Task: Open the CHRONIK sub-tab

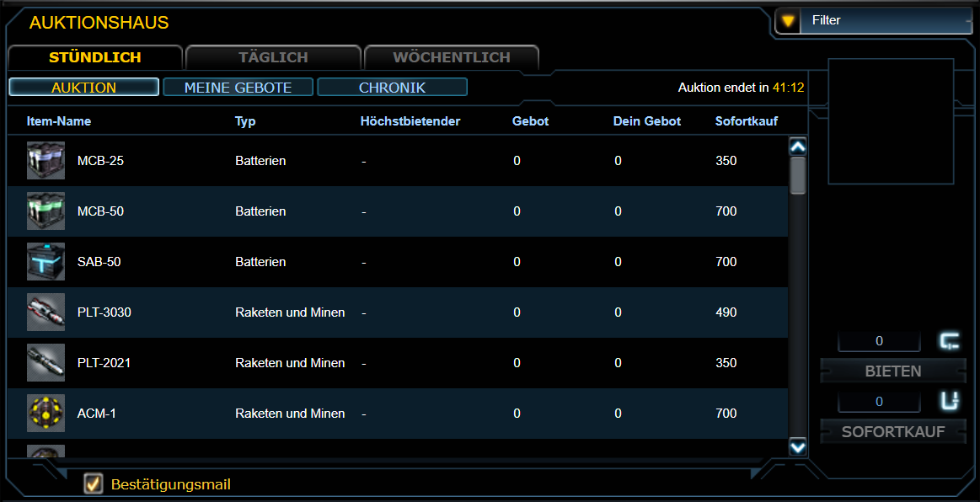Action: click(392, 88)
